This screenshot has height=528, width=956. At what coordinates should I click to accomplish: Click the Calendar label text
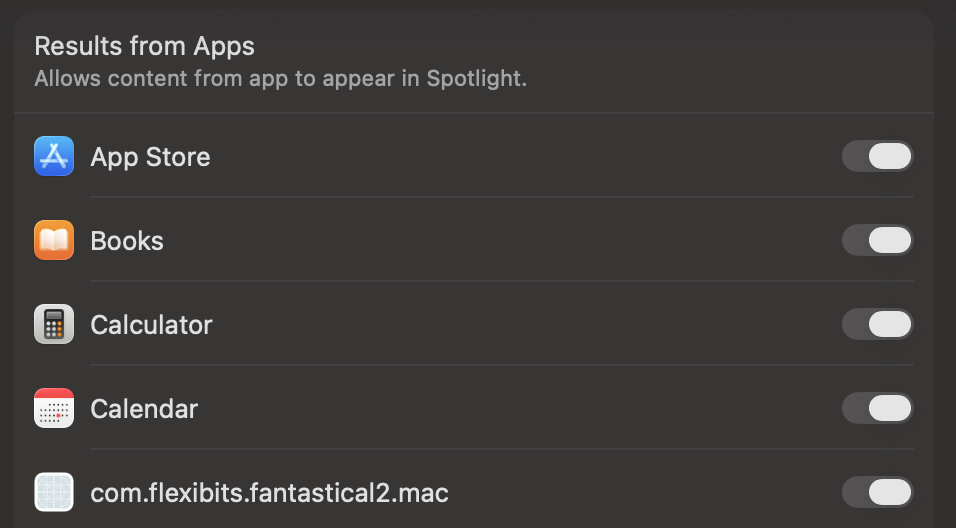[144, 409]
